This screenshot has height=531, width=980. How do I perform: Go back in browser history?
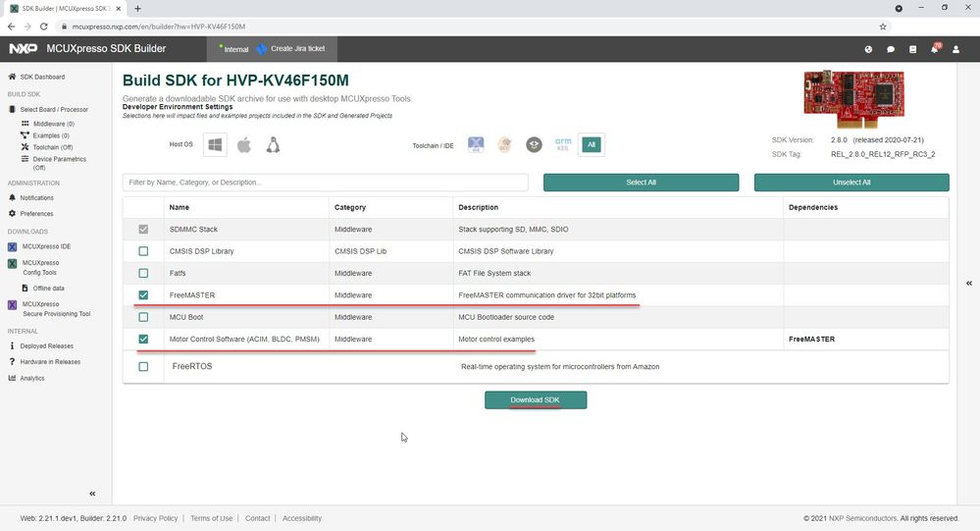[11, 27]
